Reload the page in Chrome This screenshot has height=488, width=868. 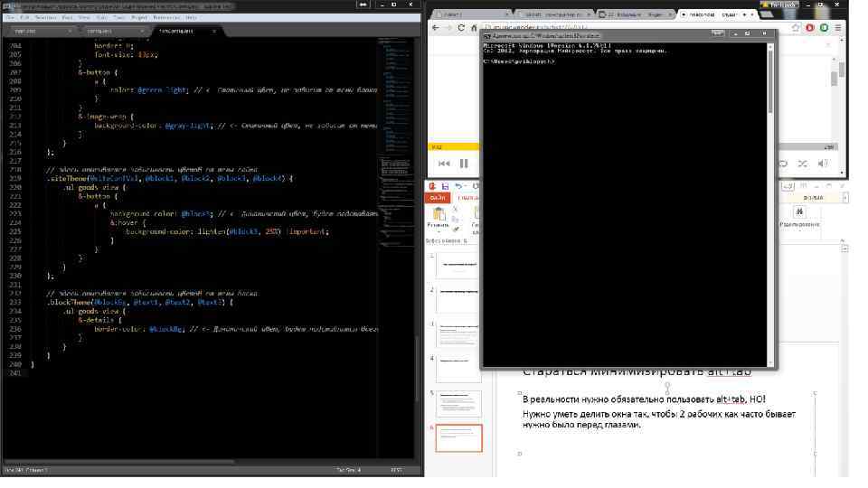461,27
